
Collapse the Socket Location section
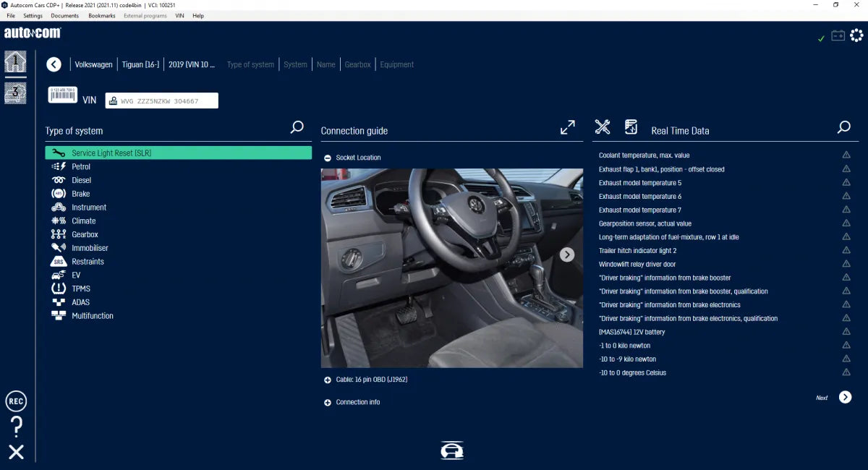click(326, 158)
